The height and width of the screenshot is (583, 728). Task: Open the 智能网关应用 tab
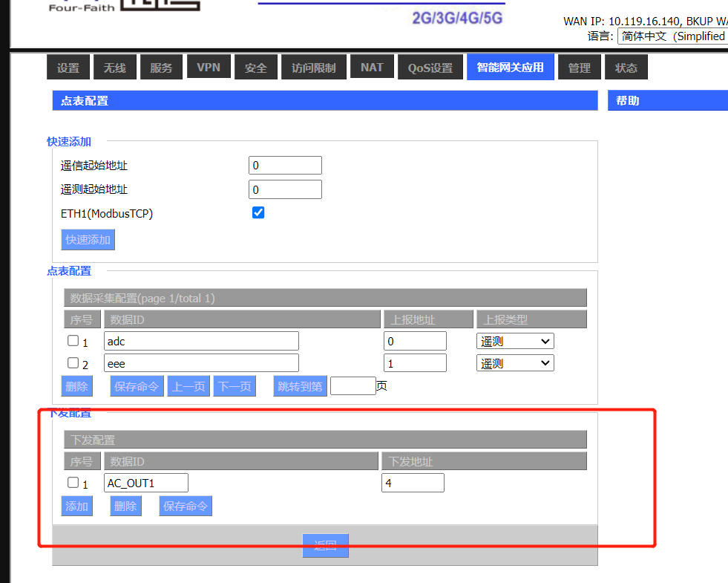pos(510,68)
